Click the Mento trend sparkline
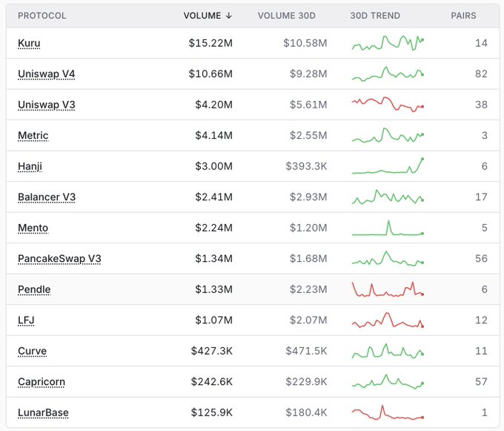Image resolution: width=504 pixels, height=431 pixels. [388, 228]
